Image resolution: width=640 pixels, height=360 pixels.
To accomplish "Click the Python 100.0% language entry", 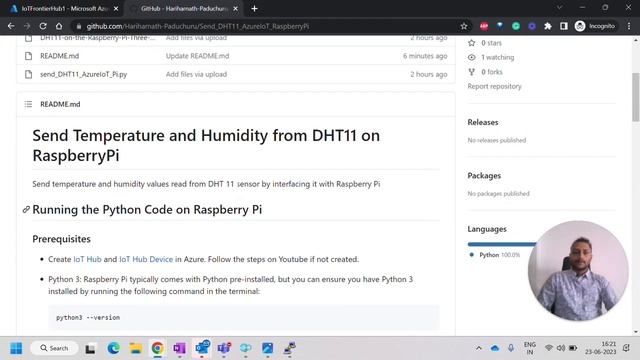I will [495, 255].
